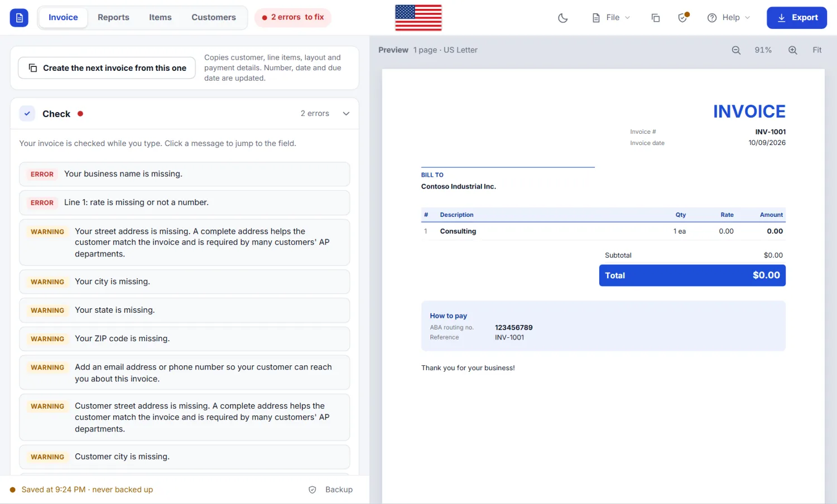Click the Consulting line item description
Screen dimensions: 837x504
[458, 231]
